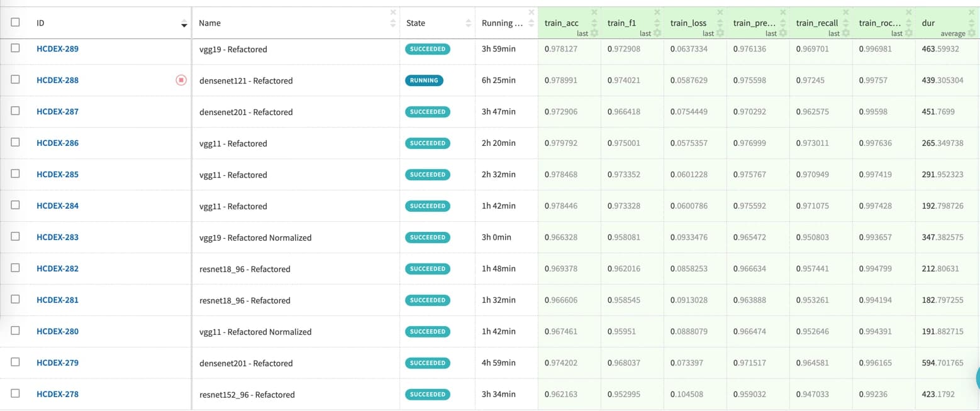Image resolution: width=980 pixels, height=411 pixels.
Task: Open dur column average settings gear
Action: pyautogui.click(x=971, y=33)
